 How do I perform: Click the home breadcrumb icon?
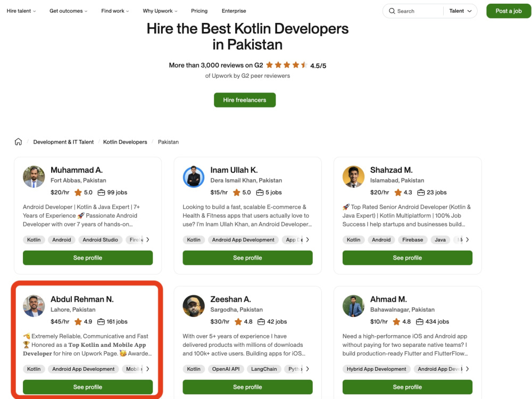pos(18,142)
